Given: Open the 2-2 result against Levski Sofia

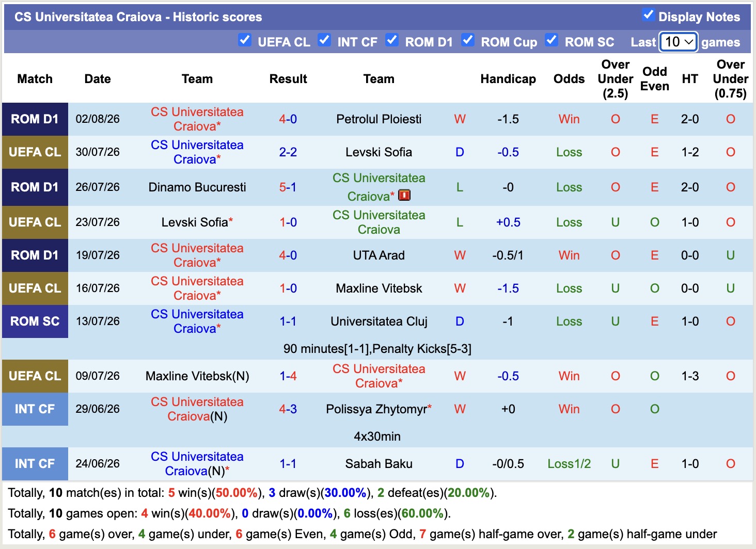Looking at the screenshot, I should point(288,152).
